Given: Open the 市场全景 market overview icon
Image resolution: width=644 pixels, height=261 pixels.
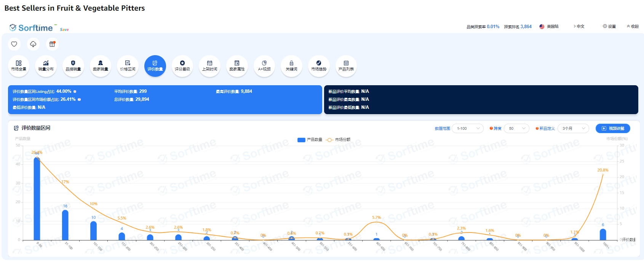Looking at the screenshot, I should pos(19,66).
